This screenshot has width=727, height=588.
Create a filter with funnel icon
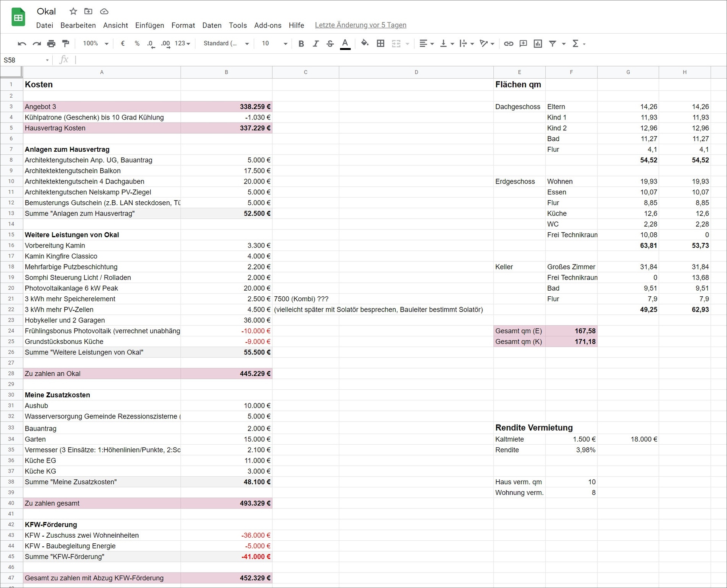552,44
